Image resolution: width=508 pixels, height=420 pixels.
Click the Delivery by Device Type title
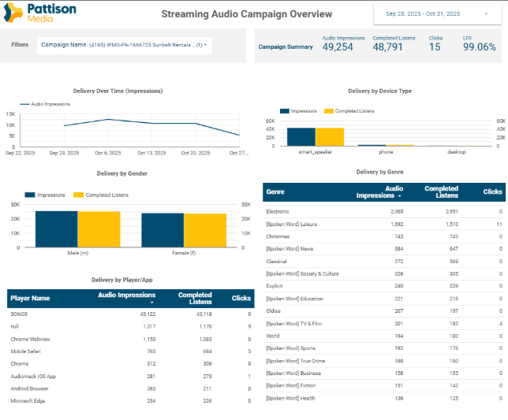[x=379, y=91]
